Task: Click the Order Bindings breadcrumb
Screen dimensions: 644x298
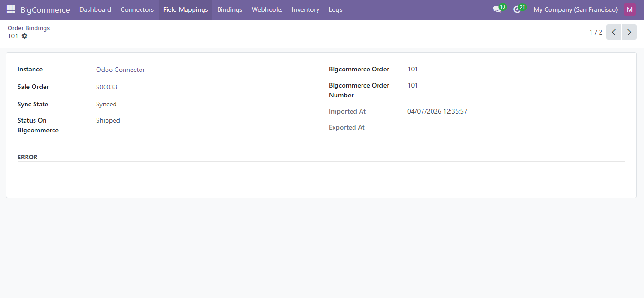Action: coord(28,28)
